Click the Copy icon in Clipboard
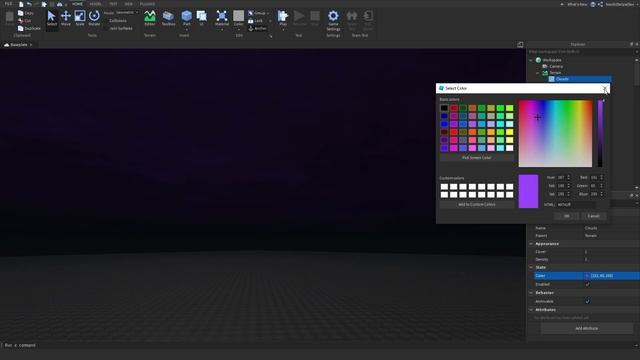640x360 pixels. [x=20, y=13]
